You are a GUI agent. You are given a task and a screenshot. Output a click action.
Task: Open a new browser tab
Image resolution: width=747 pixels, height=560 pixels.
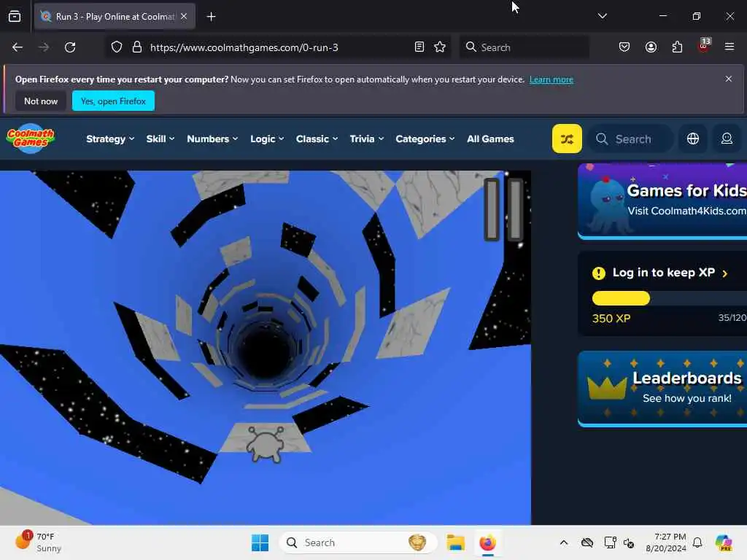pyautogui.click(x=211, y=17)
